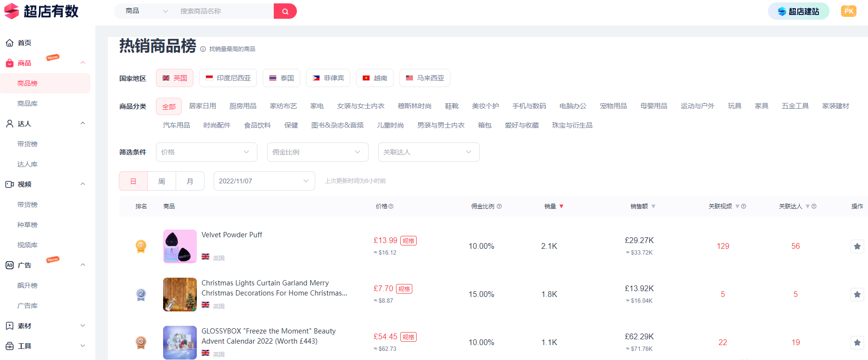Viewport: 868px width, 360px height.
Task: Collapse the 达人 sidebar section
Action: 83,124
